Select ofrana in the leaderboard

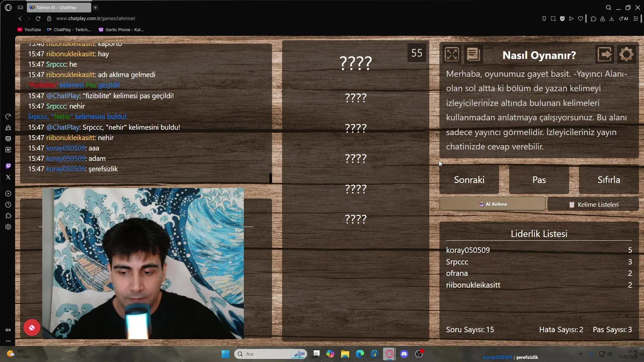[x=457, y=273]
